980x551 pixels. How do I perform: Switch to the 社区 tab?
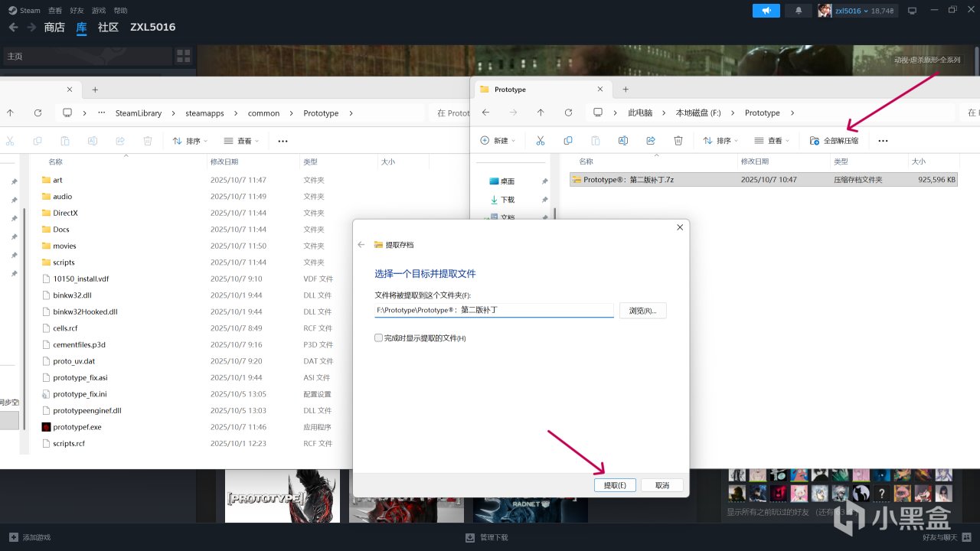tap(108, 27)
